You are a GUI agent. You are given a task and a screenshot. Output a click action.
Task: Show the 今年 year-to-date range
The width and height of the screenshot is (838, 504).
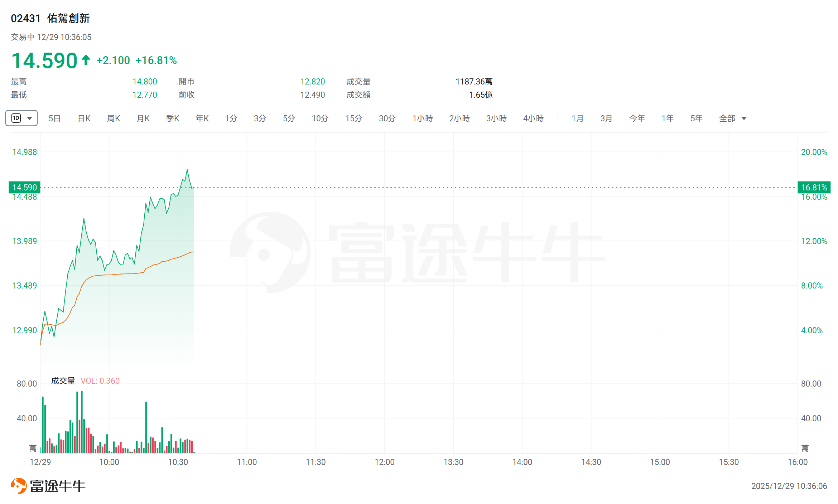coord(637,118)
